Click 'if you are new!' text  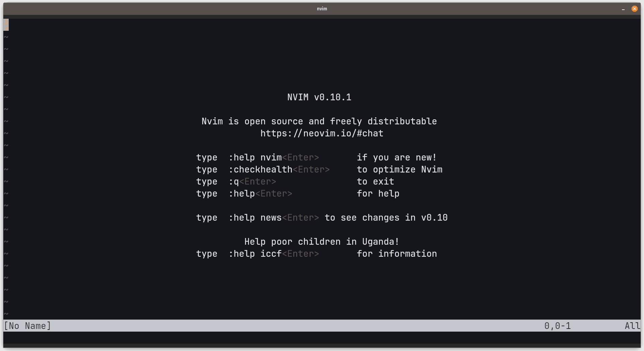(397, 157)
